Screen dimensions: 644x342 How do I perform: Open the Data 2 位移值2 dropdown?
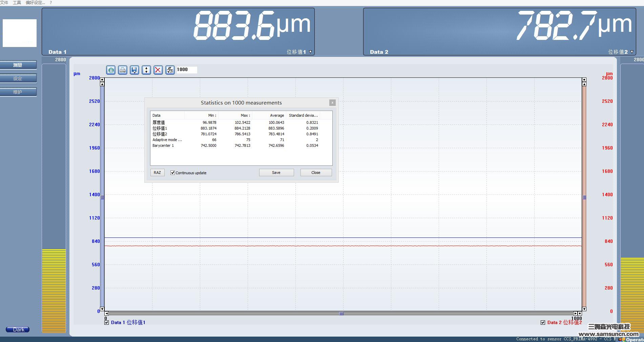coord(632,52)
